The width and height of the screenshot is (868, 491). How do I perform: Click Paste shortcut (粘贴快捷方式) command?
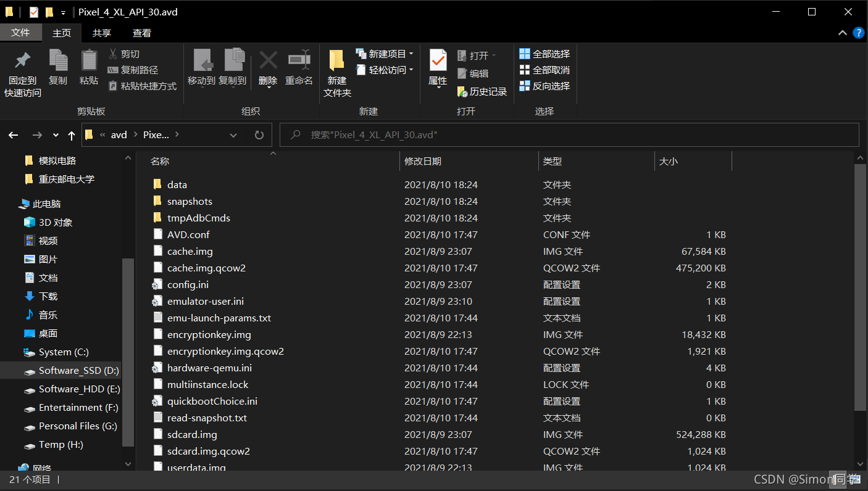pos(143,86)
